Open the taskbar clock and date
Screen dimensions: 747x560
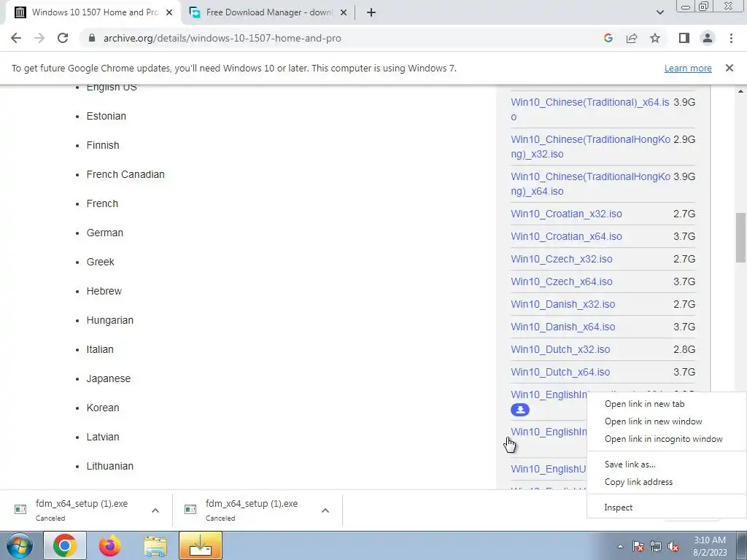pyautogui.click(x=710, y=546)
